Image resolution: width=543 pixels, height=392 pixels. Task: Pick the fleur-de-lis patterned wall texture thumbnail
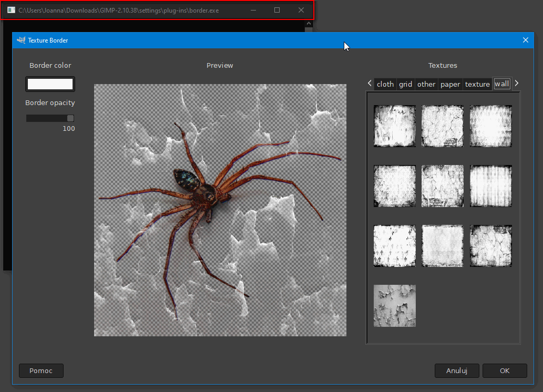[394, 246]
